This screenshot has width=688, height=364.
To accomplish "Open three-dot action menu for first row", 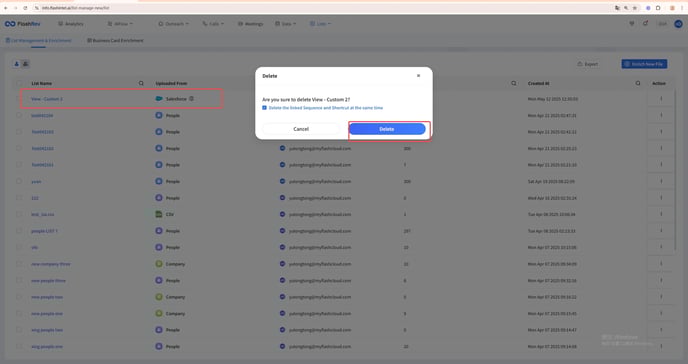I will (661, 99).
